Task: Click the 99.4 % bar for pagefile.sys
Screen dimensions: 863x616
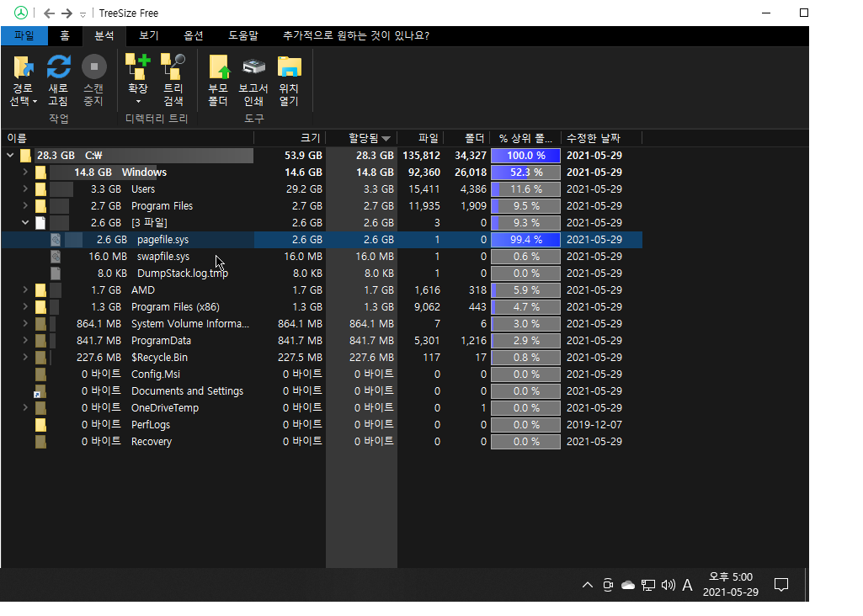Action: (x=525, y=240)
